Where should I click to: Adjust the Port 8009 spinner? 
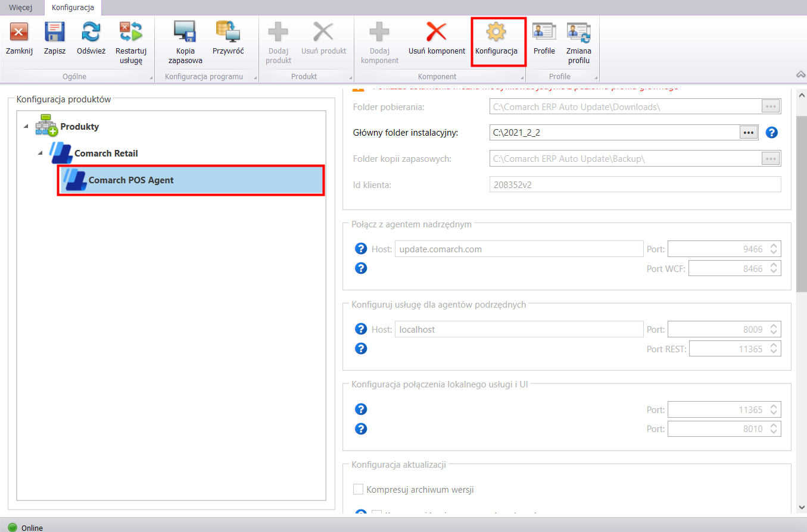774,329
